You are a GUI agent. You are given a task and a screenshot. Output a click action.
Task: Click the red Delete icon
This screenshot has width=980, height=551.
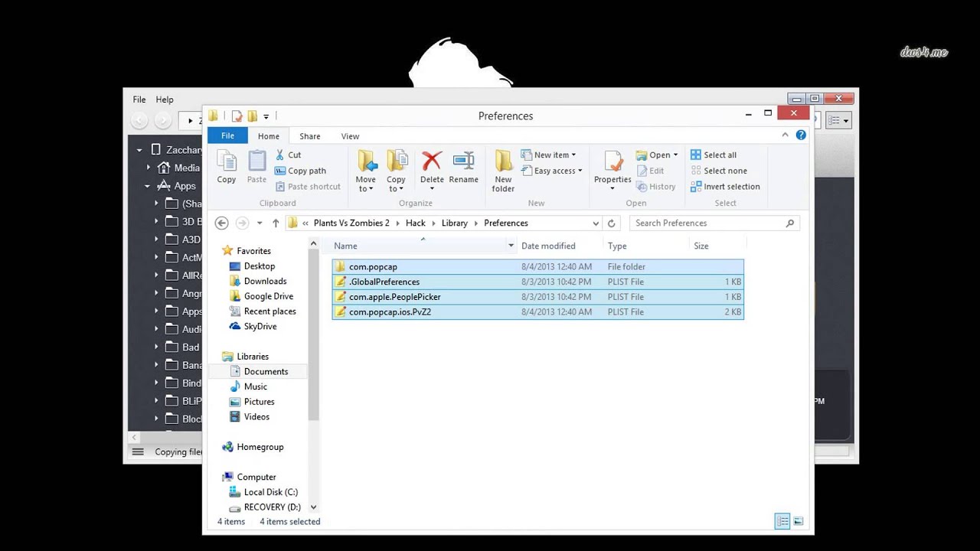[x=432, y=161]
